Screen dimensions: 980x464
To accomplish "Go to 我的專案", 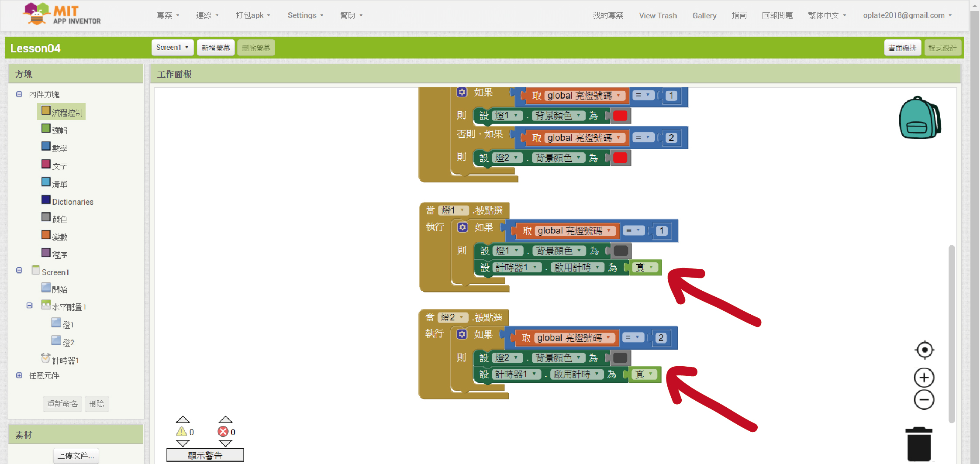I will coord(608,15).
